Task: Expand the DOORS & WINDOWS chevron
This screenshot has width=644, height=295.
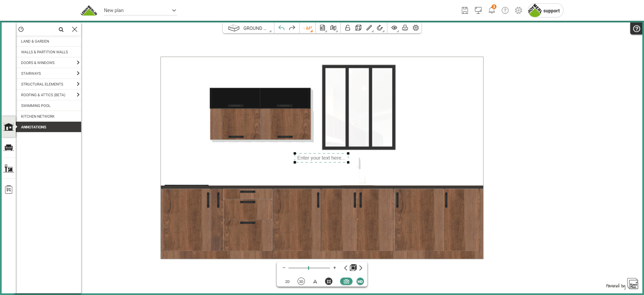Action: 78,63
